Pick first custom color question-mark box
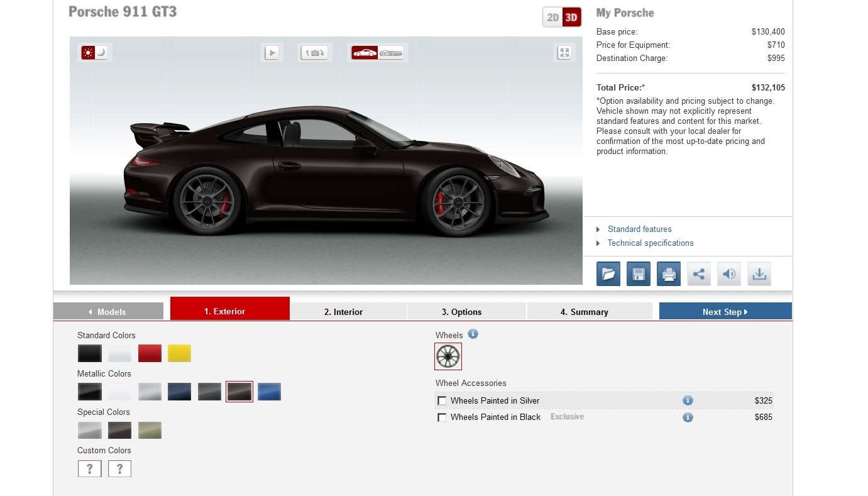868x496 pixels. [x=90, y=468]
